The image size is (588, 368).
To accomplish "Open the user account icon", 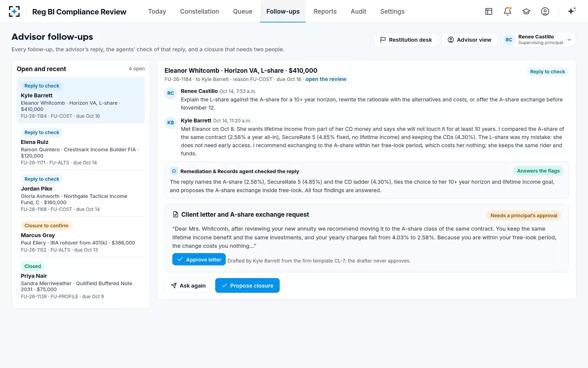I will pos(545,11).
